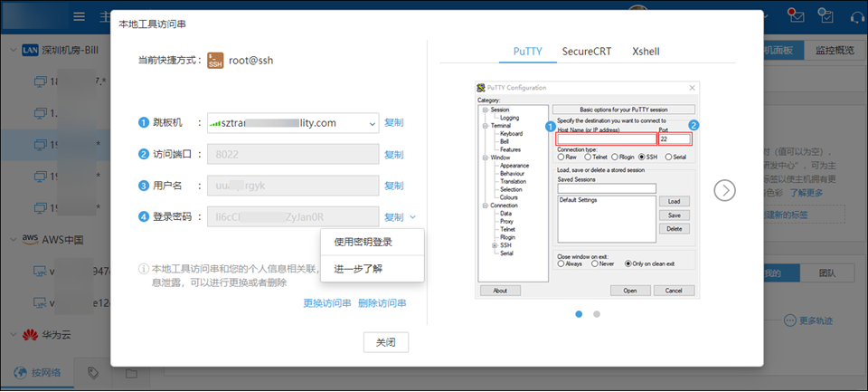Select the second carousel dot
This screenshot has height=392, width=868.
(597, 314)
